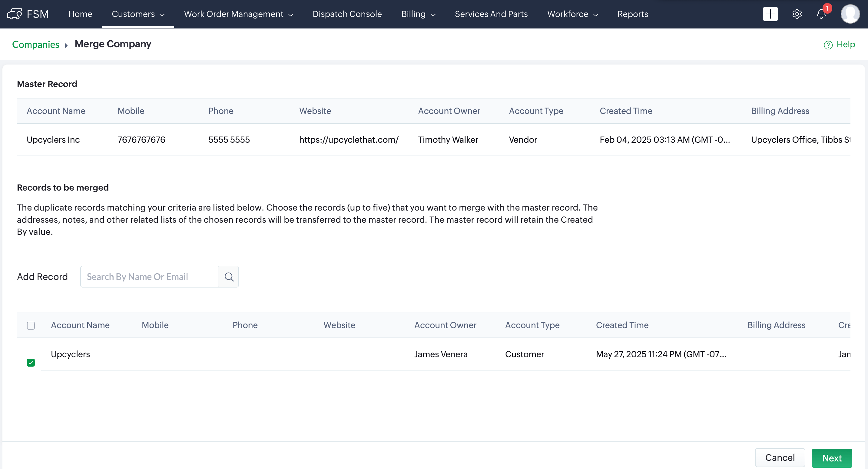This screenshot has height=469, width=868.
Task: Click the breadcrumb arrow after Companies
Action: [66, 45]
